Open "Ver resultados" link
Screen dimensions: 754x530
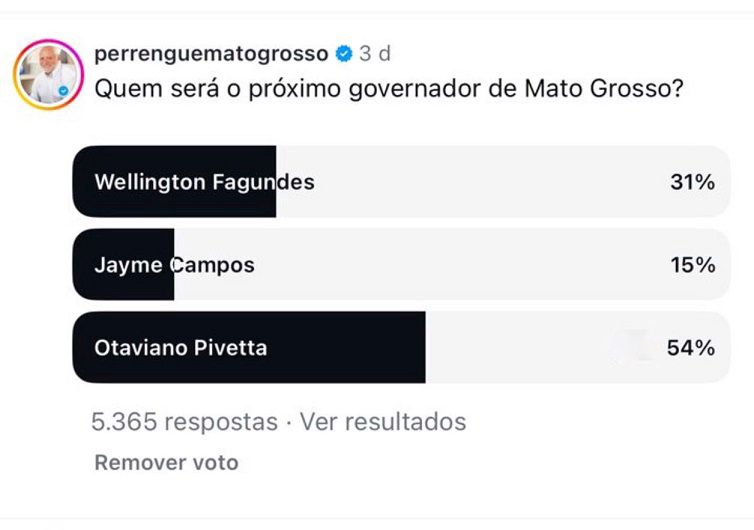pos(383,422)
